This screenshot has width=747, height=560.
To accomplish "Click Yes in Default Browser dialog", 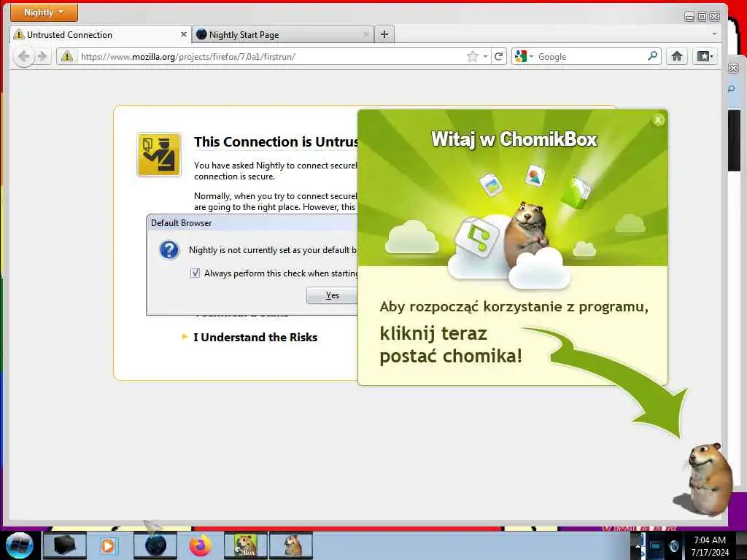I will 332,295.
